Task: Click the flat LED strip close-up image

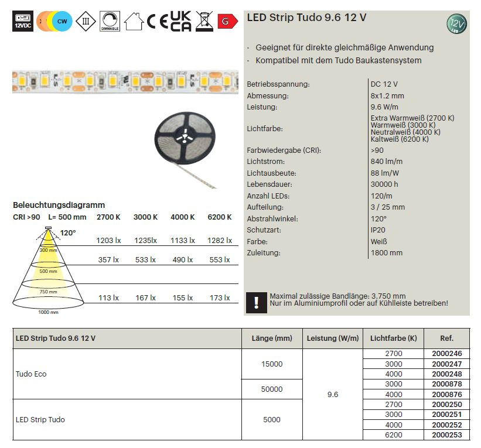Action: pyautogui.click(x=125, y=83)
